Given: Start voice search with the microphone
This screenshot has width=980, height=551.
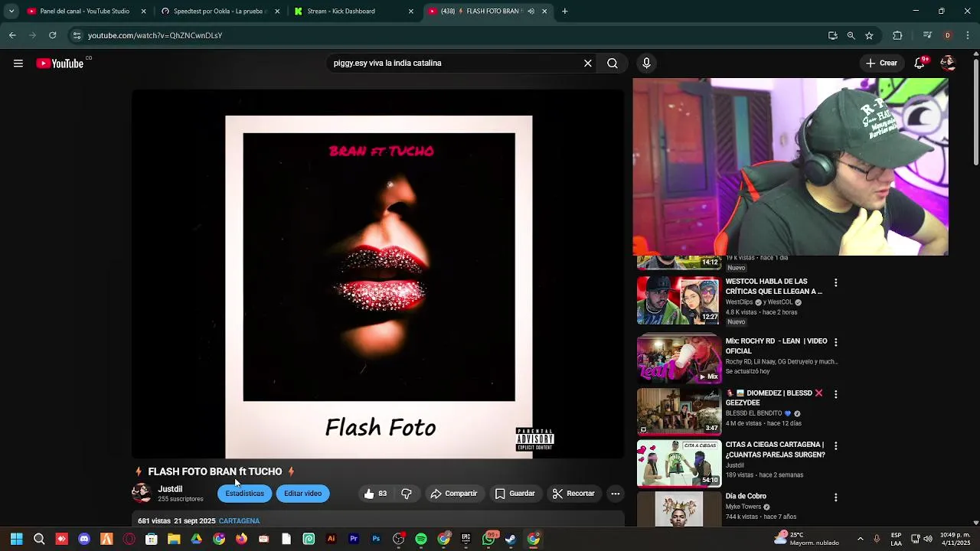Looking at the screenshot, I should [646, 64].
